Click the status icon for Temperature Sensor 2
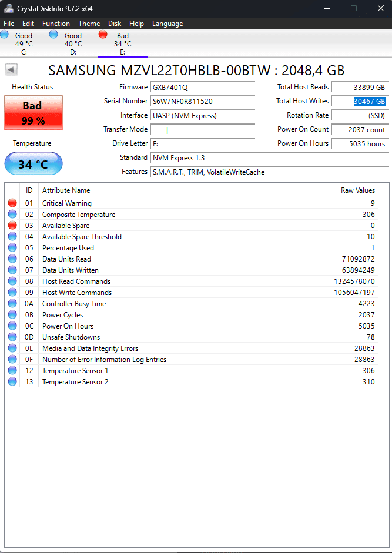The height and width of the screenshot is (553, 392). coord(12,381)
